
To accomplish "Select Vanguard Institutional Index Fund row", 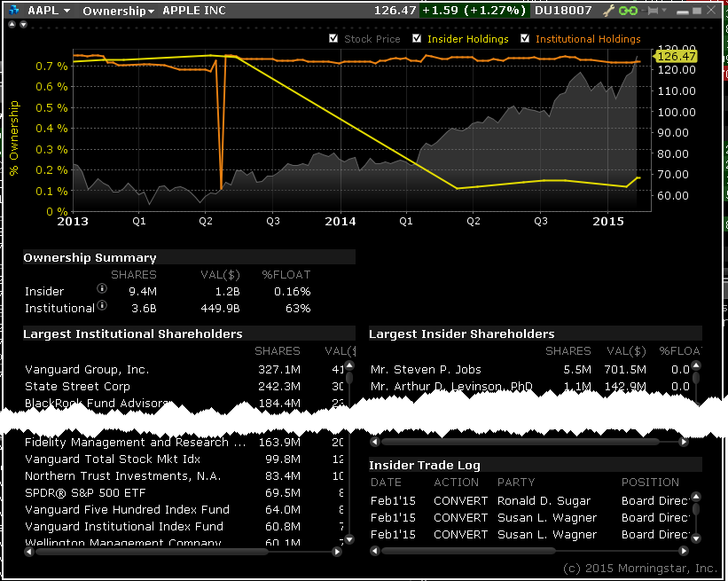I will 184,526.
